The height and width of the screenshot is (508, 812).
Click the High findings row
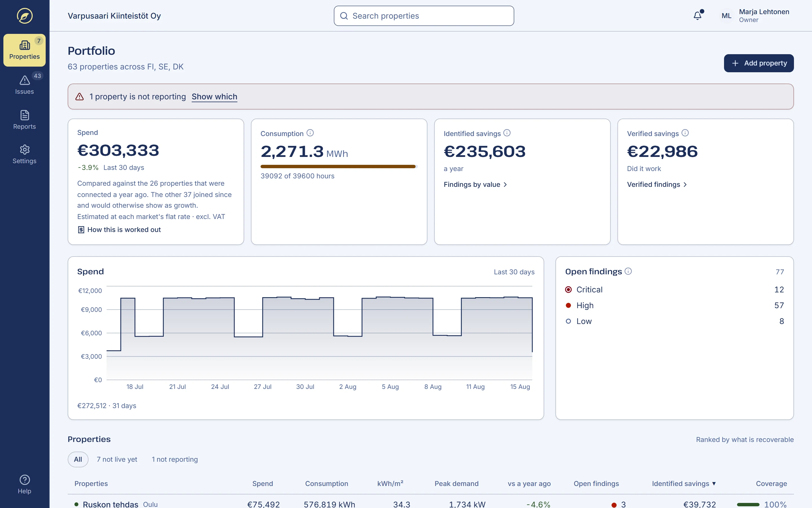pos(674,305)
